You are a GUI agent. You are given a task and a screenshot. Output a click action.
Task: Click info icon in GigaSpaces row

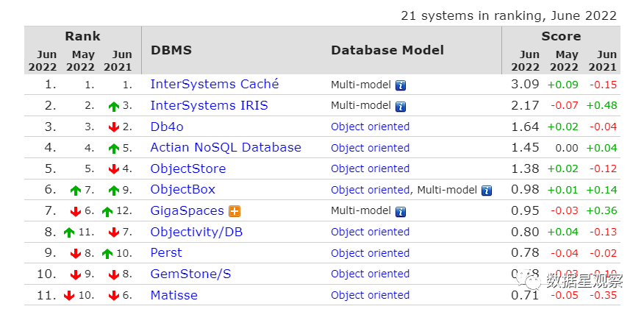pyautogui.click(x=401, y=212)
